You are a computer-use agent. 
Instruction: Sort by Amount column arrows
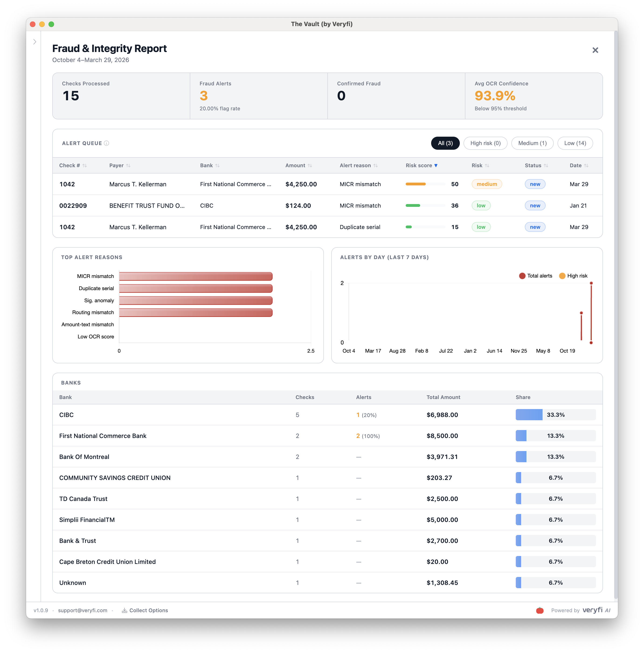click(x=310, y=166)
